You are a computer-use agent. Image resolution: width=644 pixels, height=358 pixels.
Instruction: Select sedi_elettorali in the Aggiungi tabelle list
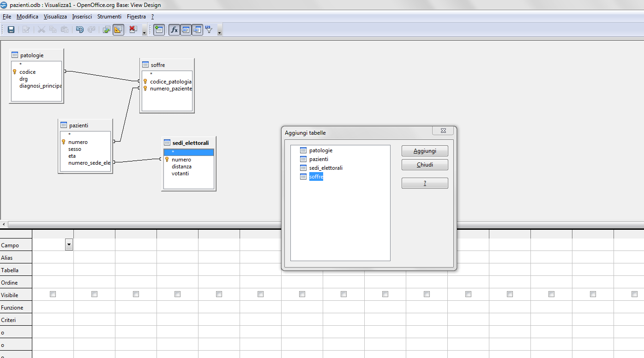pos(326,168)
